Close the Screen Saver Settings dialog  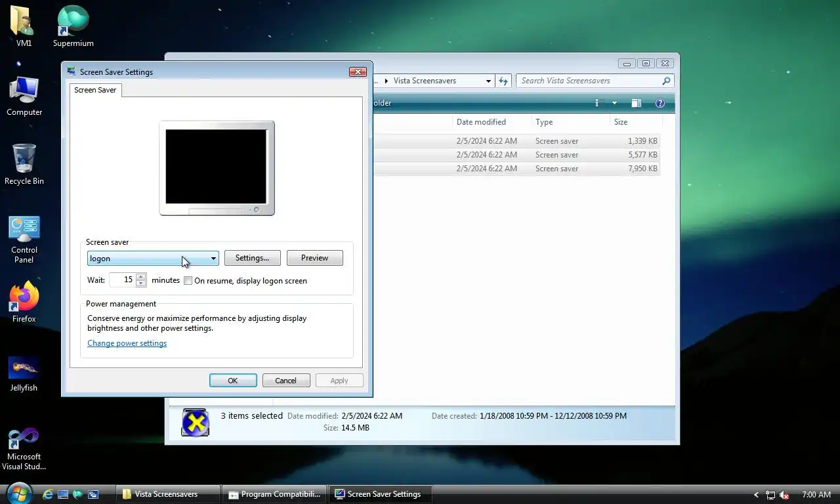[358, 72]
